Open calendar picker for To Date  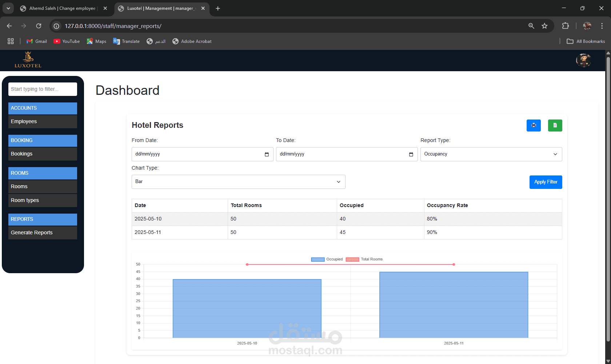tap(411, 154)
